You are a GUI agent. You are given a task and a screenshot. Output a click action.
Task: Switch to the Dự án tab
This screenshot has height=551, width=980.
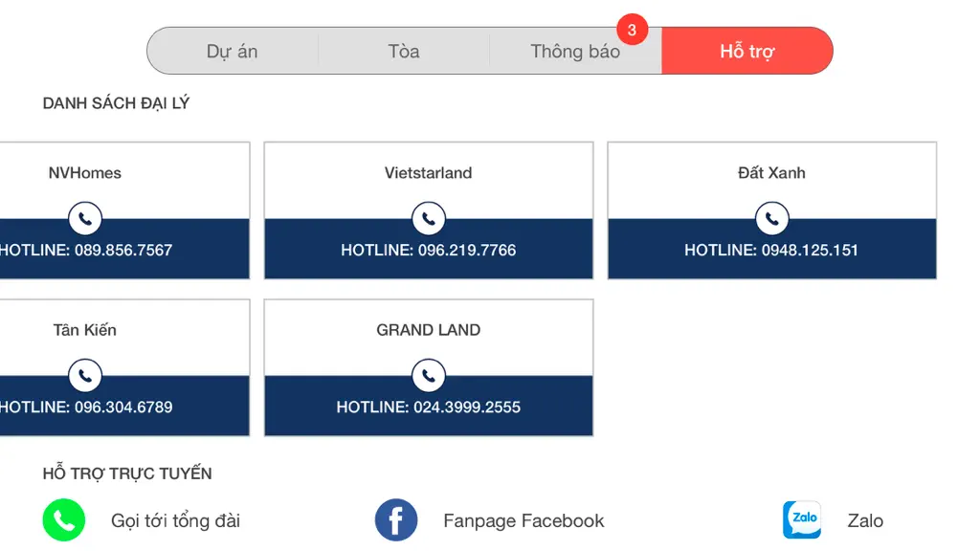[233, 51]
